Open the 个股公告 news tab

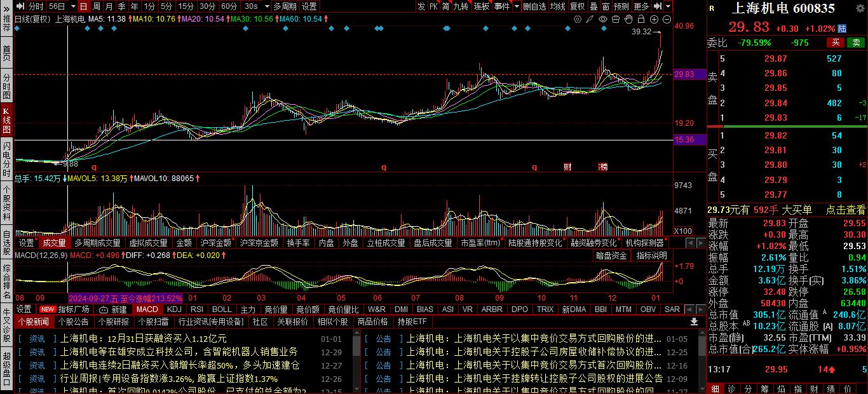(x=74, y=322)
